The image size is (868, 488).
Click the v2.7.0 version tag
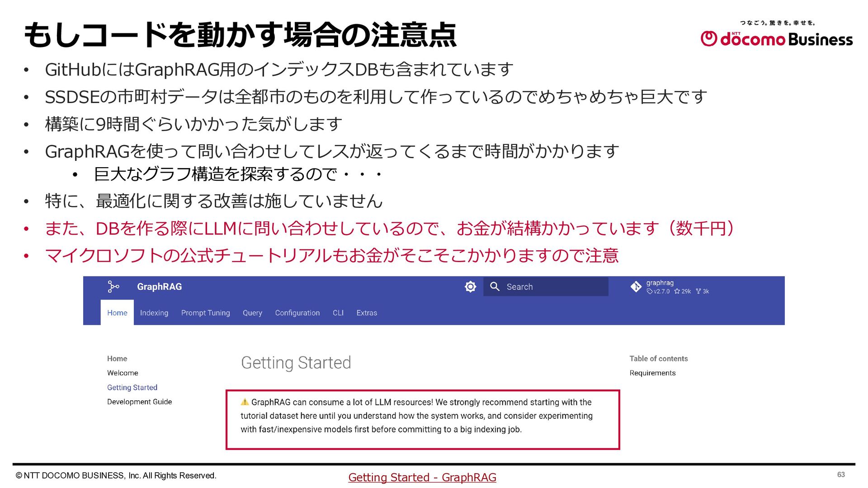658,291
